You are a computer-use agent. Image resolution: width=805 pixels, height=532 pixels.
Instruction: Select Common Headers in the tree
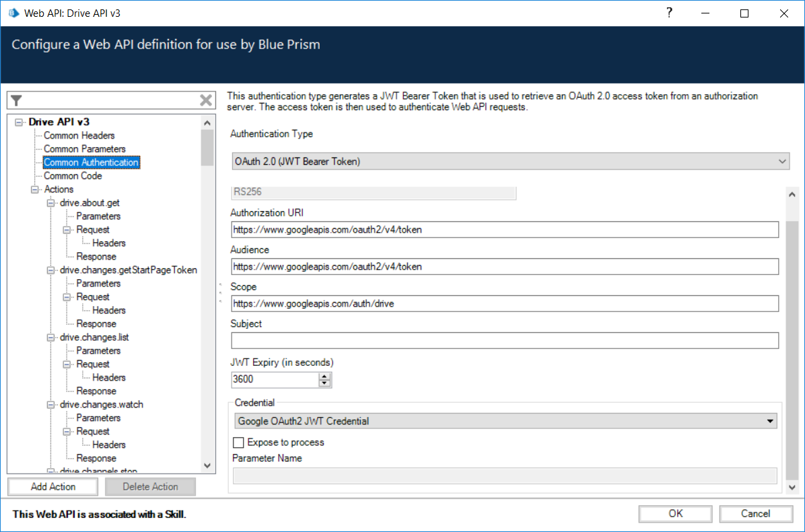coord(79,135)
